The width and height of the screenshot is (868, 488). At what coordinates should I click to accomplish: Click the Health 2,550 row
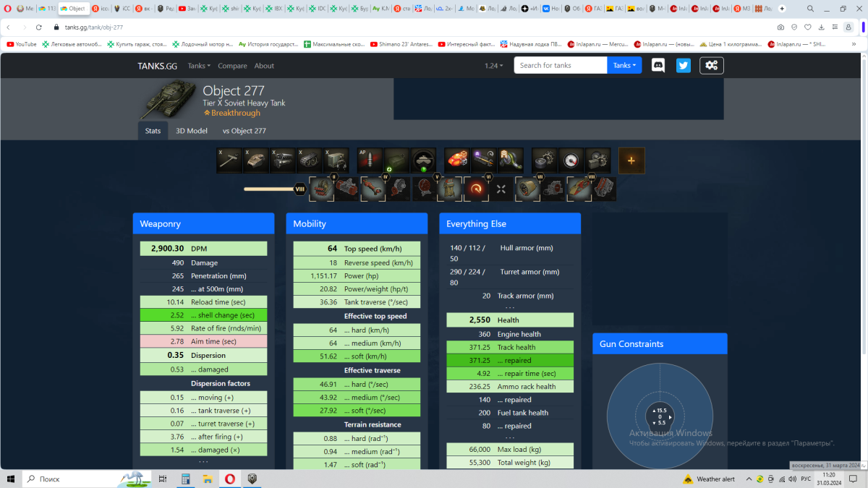(x=510, y=320)
